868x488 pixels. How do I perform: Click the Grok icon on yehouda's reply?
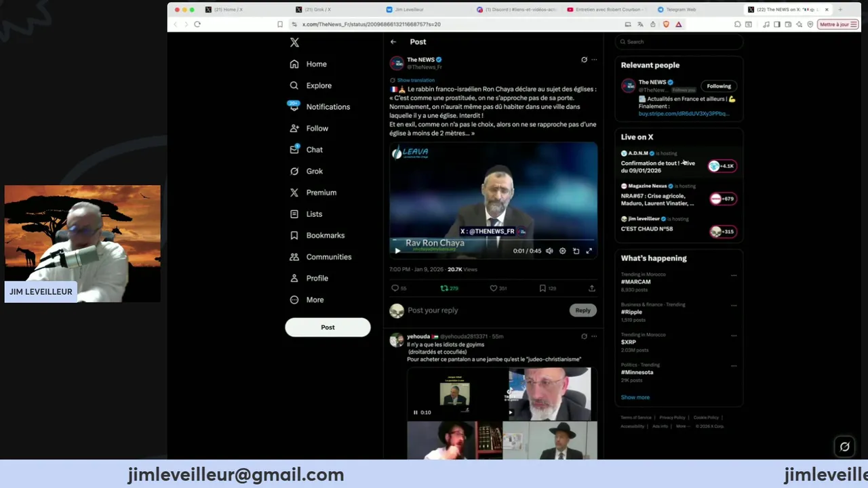(x=584, y=336)
